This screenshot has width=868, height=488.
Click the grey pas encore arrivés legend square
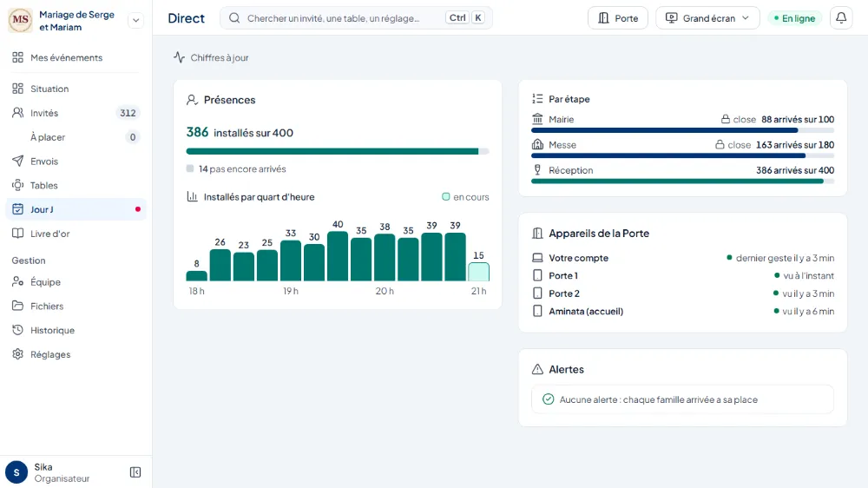(x=190, y=168)
